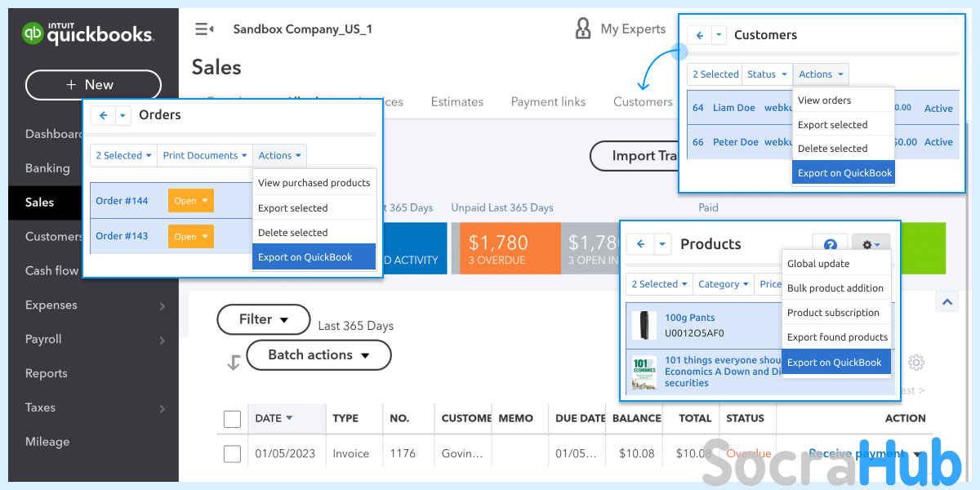Expand the Taxes sidebar submenu
This screenshot has height=490, width=980.
point(162,408)
